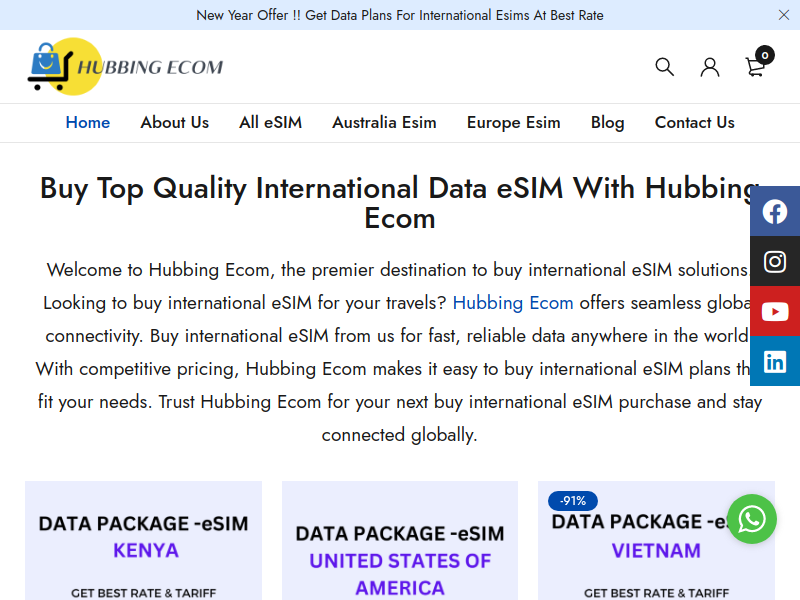The height and width of the screenshot is (600, 800).
Task: Go to the Home menu item
Action: point(88,122)
